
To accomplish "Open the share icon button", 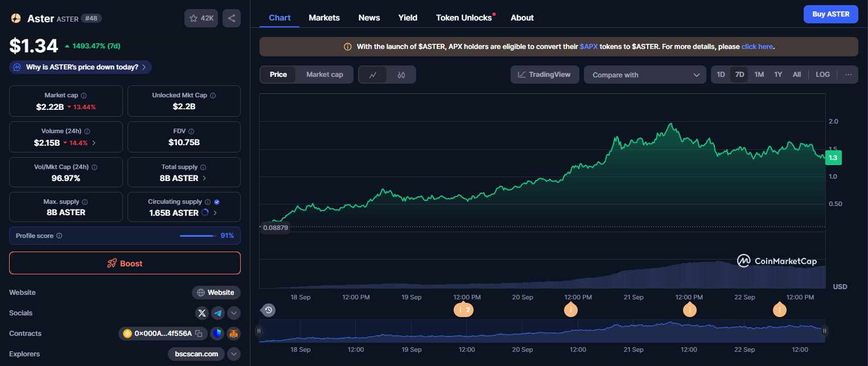I will (232, 18).
